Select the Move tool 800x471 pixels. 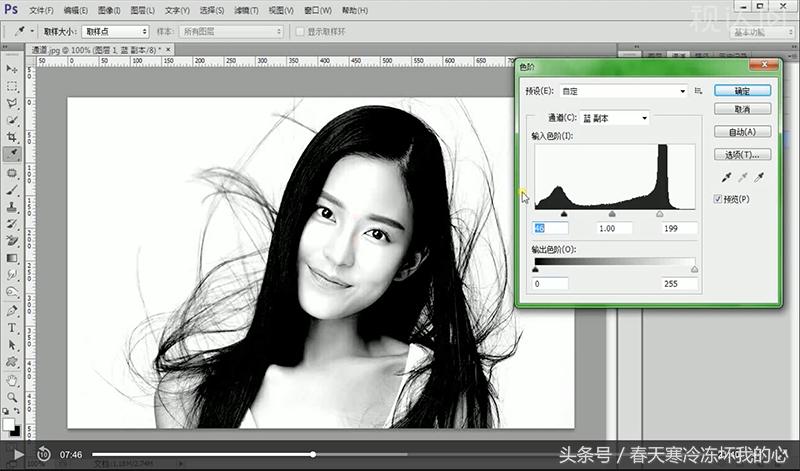point(12,68)
